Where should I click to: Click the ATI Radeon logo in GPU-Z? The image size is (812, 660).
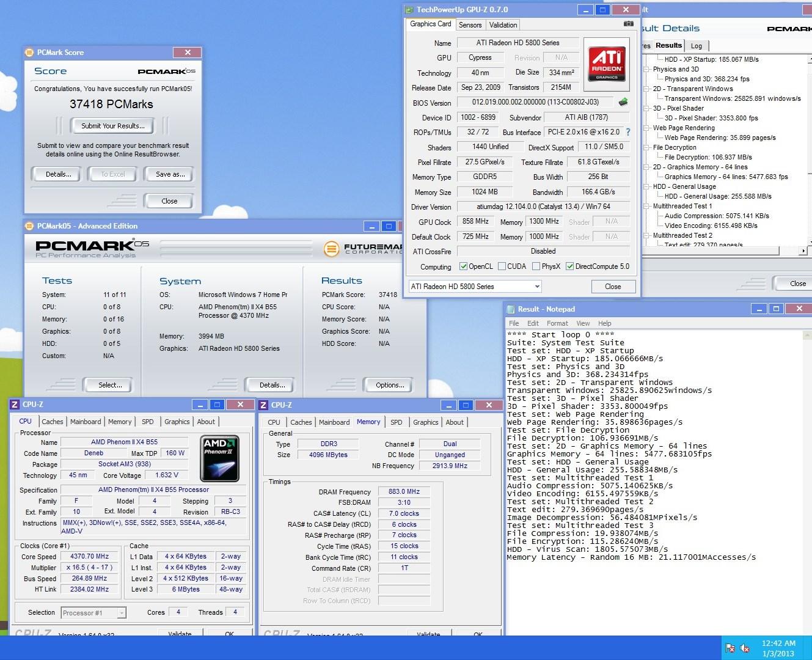pos(607,64)
